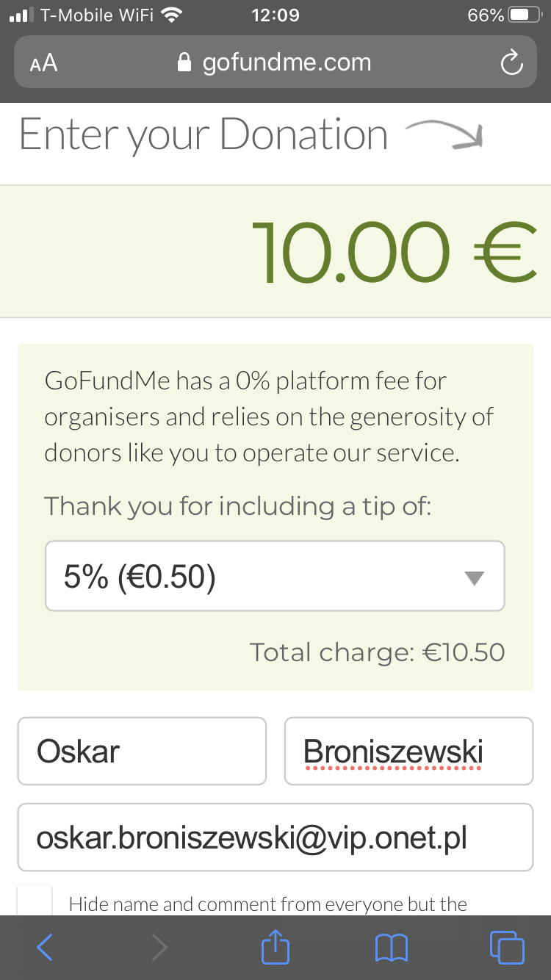Open the Safari share sheet
Viewport: 551px width, 980px height.
click(x=275, y=948)
